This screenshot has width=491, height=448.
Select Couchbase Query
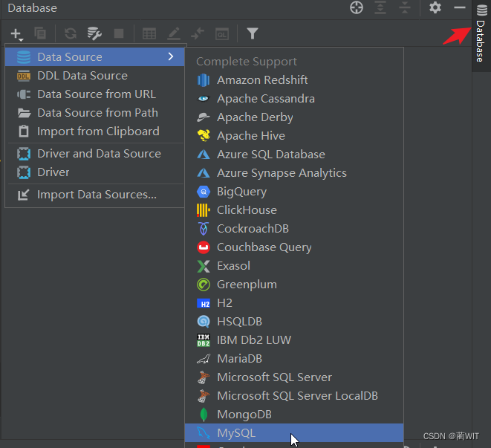294,247
